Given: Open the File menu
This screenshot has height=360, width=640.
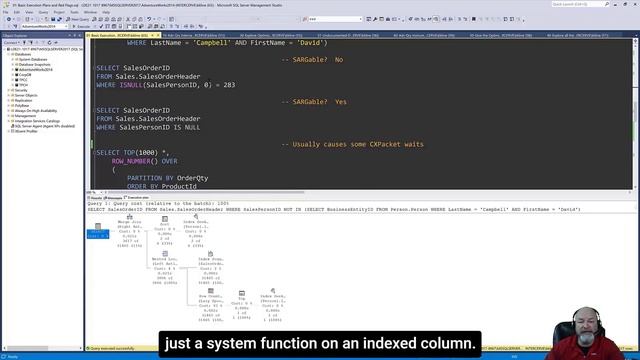Looking at the screenshot, I should pyautogui.click(x=5, y=12).
